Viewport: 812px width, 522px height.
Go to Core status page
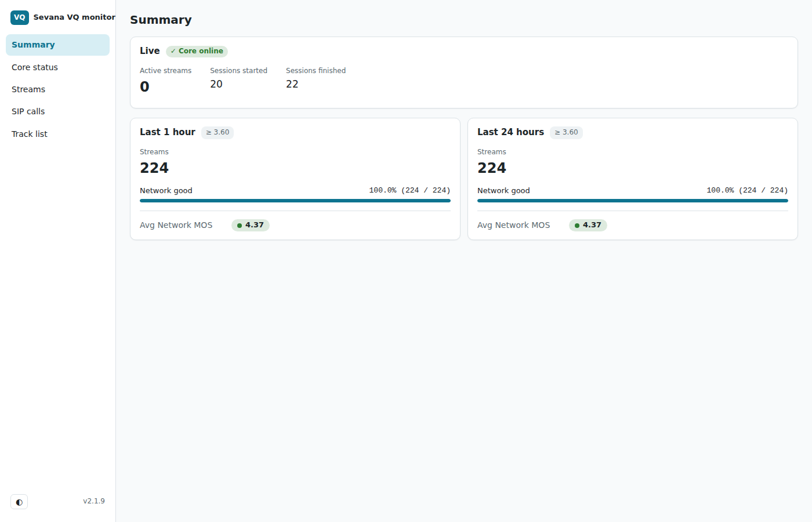[57, 67]
